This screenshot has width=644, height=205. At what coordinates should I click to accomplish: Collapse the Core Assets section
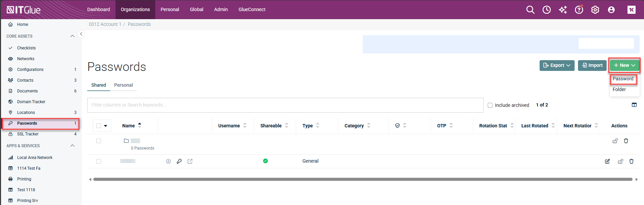[x=72, y=36]
